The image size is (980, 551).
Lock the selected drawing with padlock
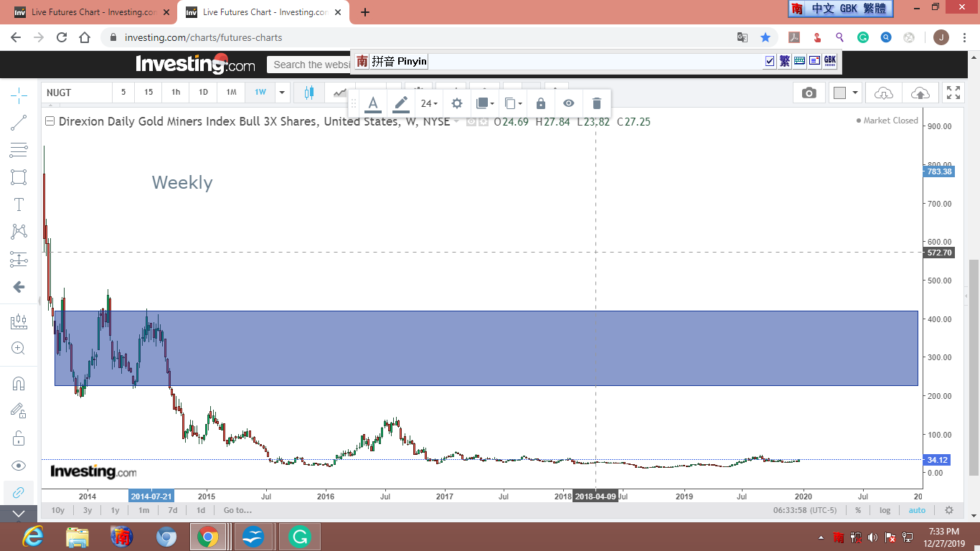click(x=540, y=103)
